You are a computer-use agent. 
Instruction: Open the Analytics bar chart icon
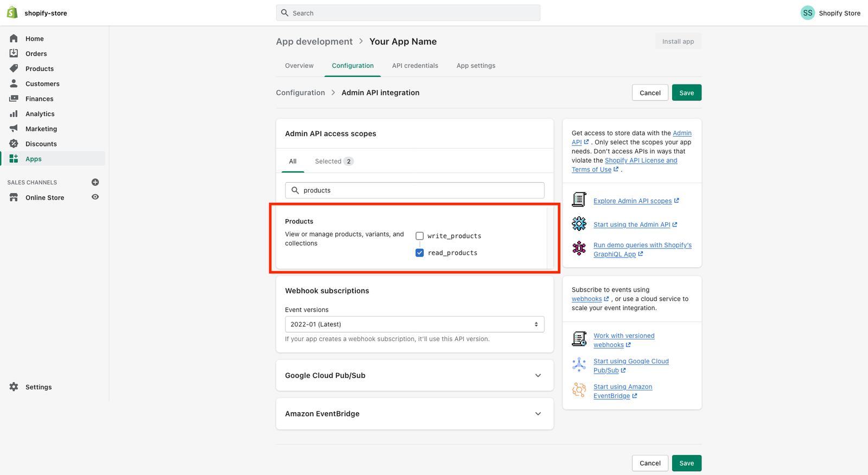14,114
